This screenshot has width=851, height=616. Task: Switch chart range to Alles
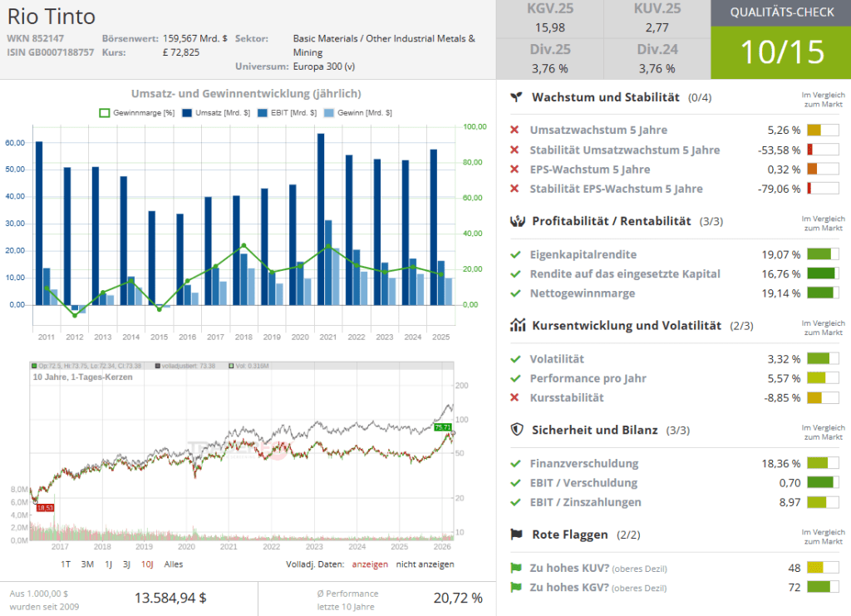174,564
